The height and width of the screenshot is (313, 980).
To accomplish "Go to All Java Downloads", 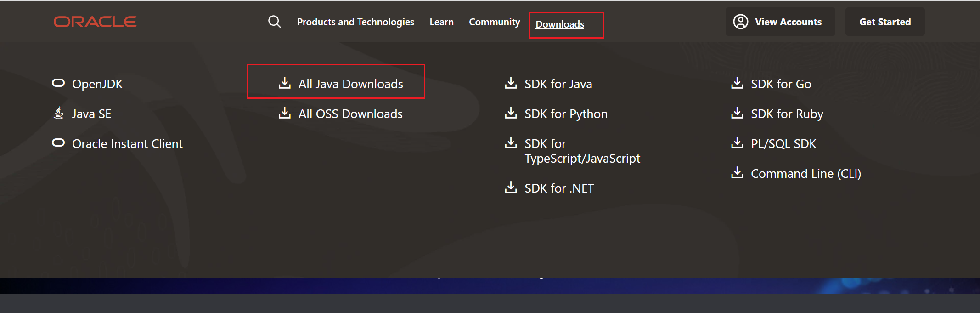I will pos(351,84).
